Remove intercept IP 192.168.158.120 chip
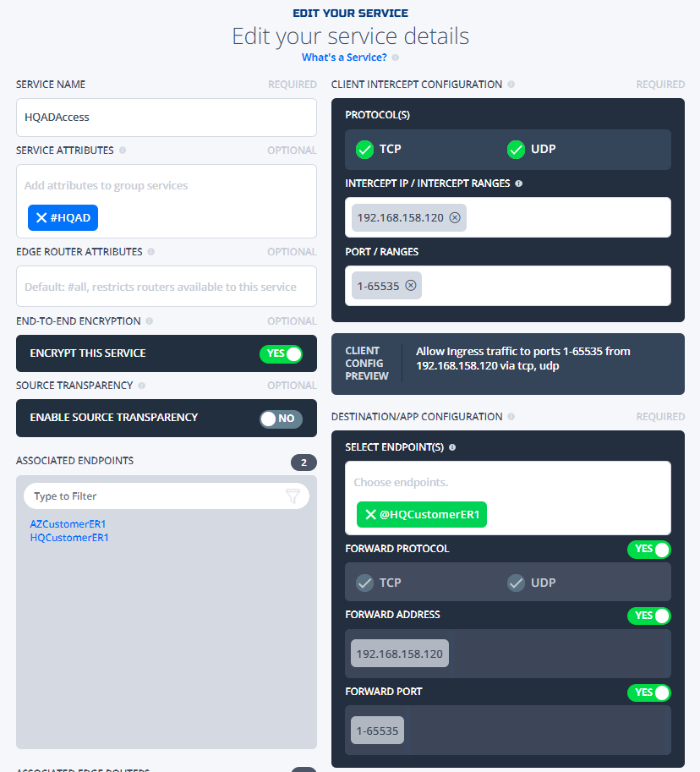The image size is (700, 772). click(455, 217)
